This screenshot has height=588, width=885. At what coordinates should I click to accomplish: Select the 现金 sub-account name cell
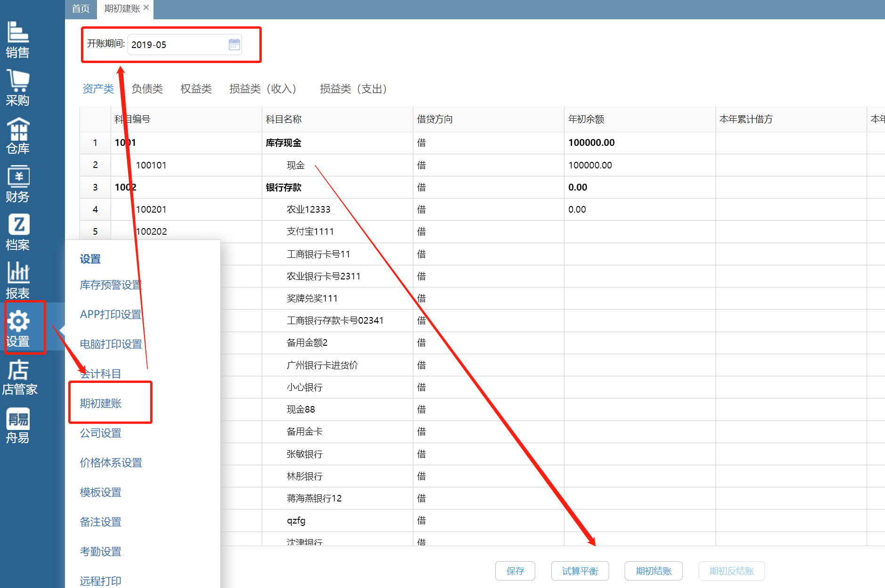337,165
